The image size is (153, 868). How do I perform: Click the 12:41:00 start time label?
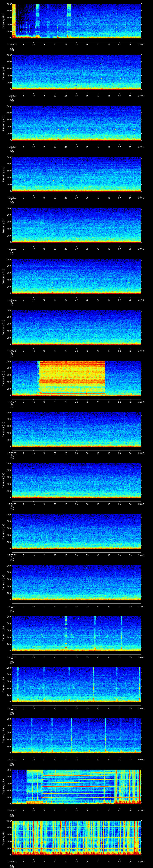(x=12, y=861)
